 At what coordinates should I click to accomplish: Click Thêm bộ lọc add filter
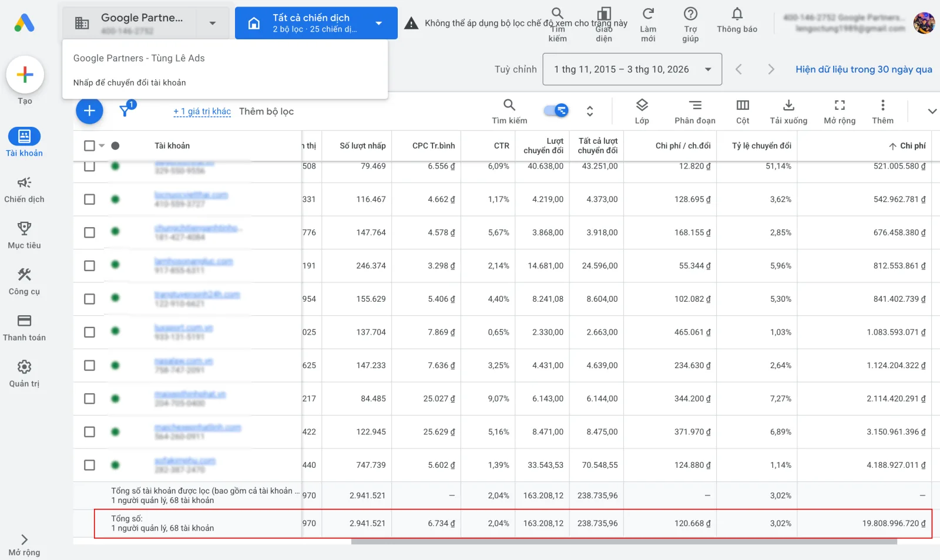click(266, 112)
